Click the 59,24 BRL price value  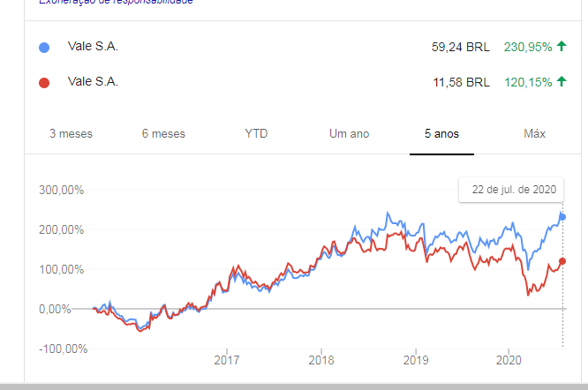point(461,47)
